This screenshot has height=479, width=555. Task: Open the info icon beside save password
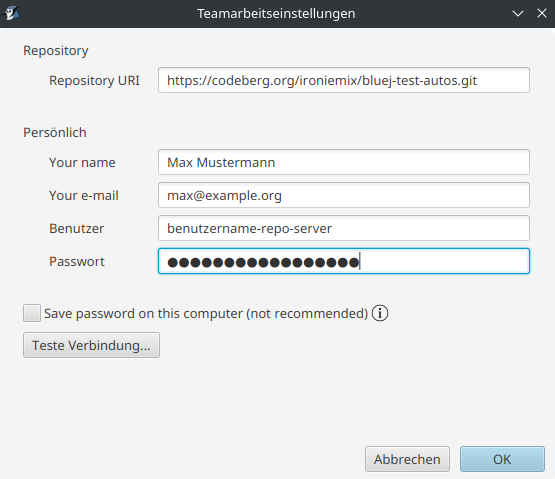point(380,313)
